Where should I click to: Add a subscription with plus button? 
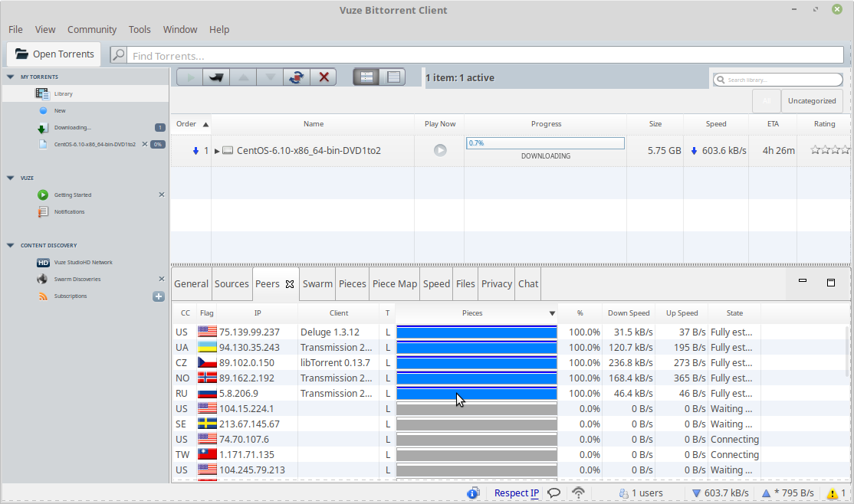pyautogui.click(x=159, y=296)
